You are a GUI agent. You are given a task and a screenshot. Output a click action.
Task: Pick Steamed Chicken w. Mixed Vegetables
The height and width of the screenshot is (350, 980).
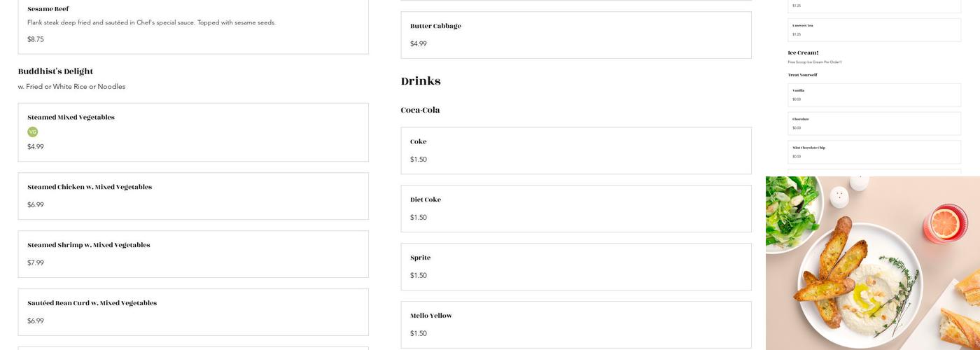pyautogui.click(x=192, y=196)
